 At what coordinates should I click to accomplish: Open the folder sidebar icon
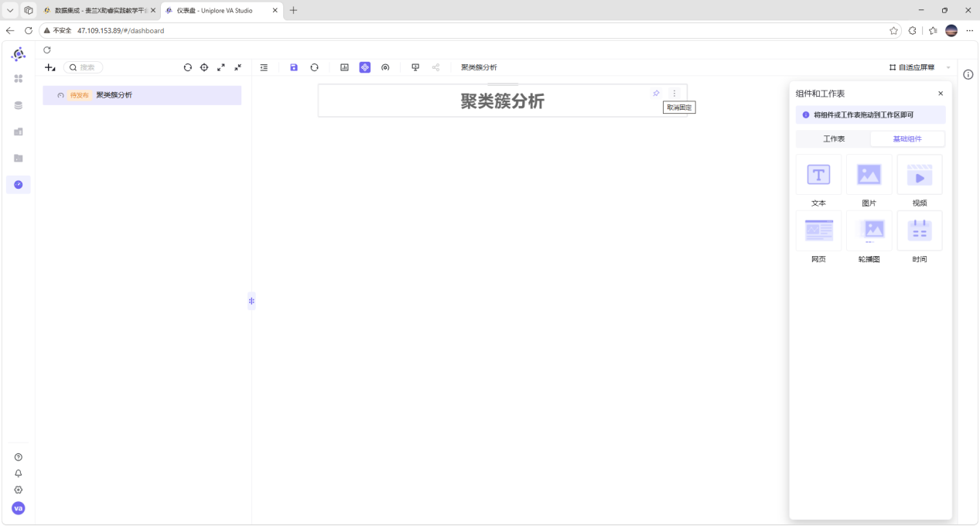pyautogui.click(x=19, y=158)
